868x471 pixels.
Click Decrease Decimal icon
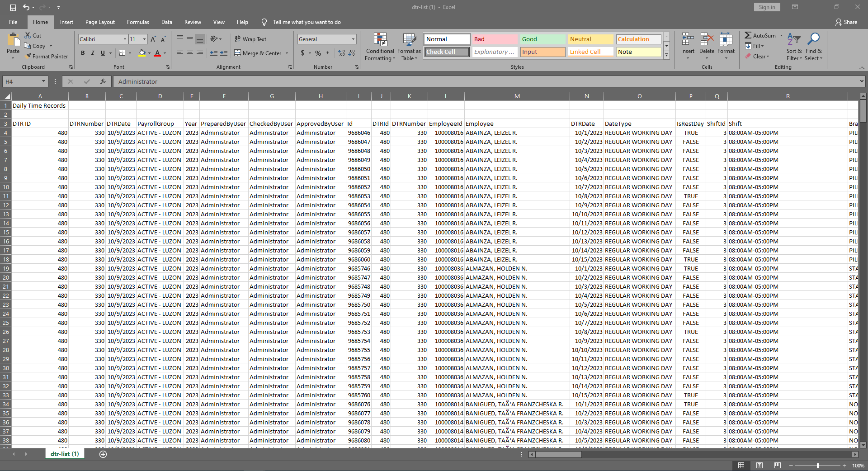[352, 53]
